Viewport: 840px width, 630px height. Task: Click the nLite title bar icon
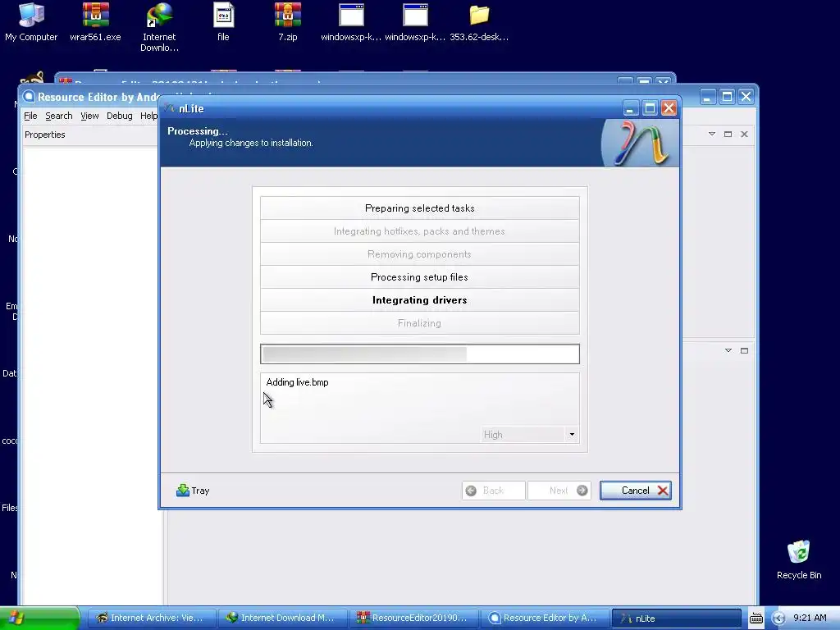coord(169,108)
